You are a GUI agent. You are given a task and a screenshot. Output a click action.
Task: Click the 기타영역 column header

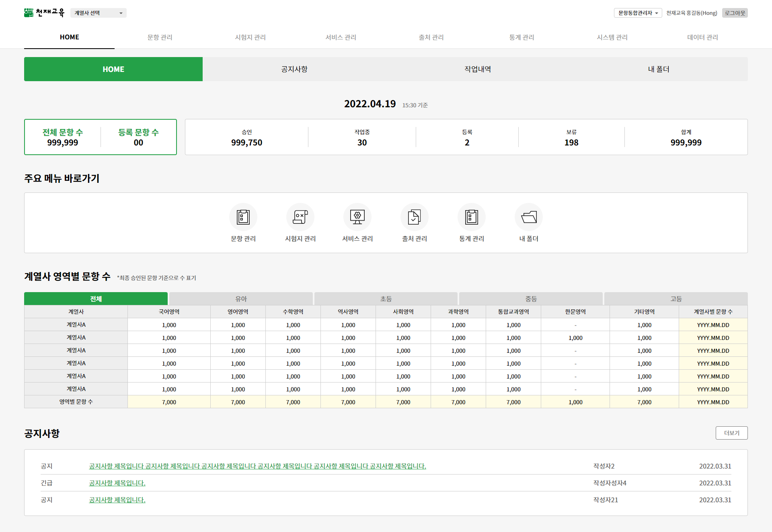pyautogui.click(x=645, y=311)
